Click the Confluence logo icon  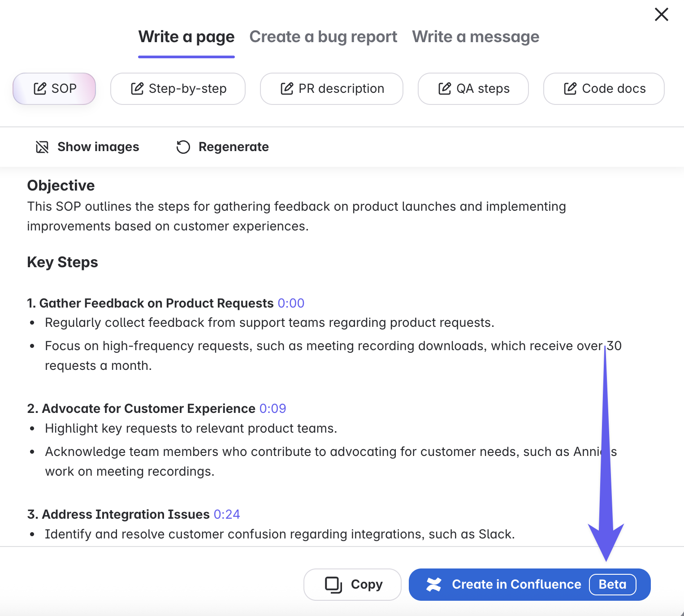[433, 585]
